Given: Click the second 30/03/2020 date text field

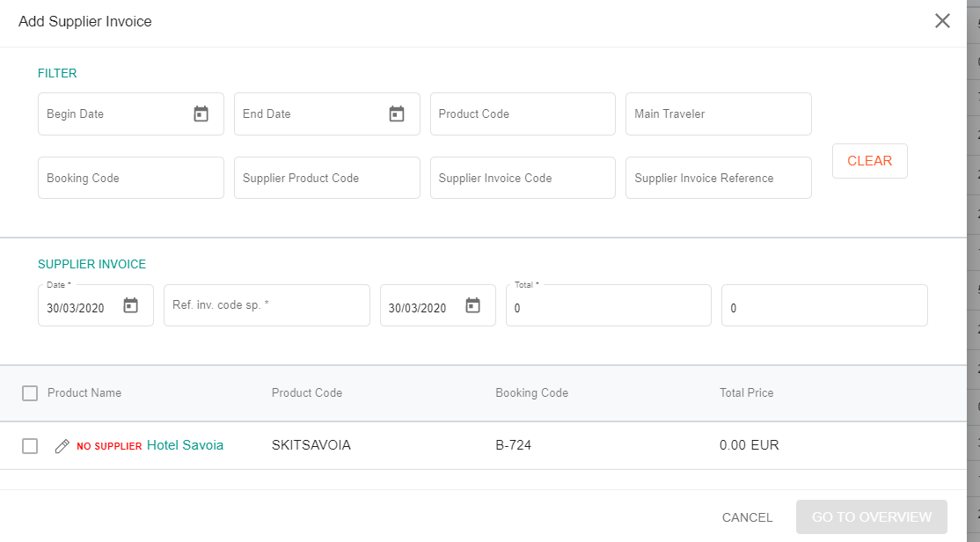Looking at the screenshot, I should (418, 308).
